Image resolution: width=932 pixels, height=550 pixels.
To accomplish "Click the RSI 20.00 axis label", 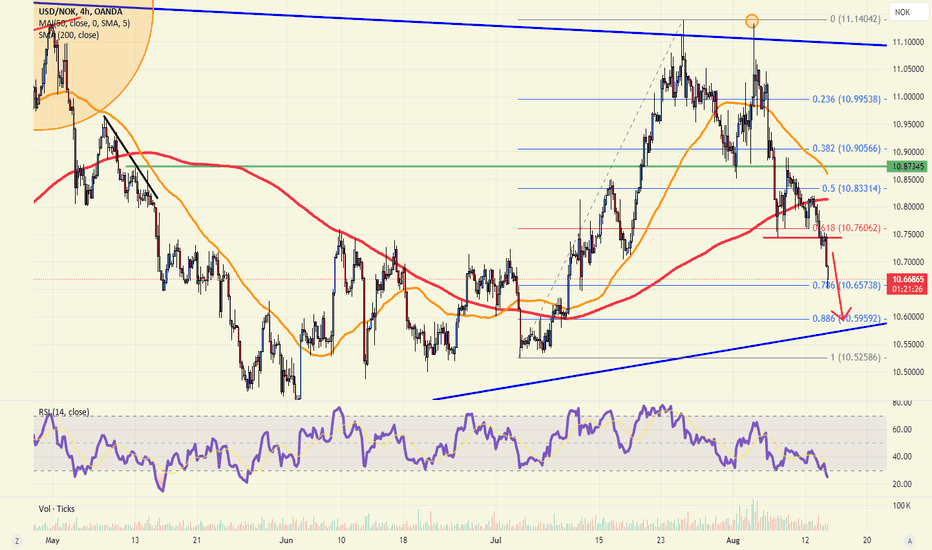I will pyautogui.click(x=902, y=484).
